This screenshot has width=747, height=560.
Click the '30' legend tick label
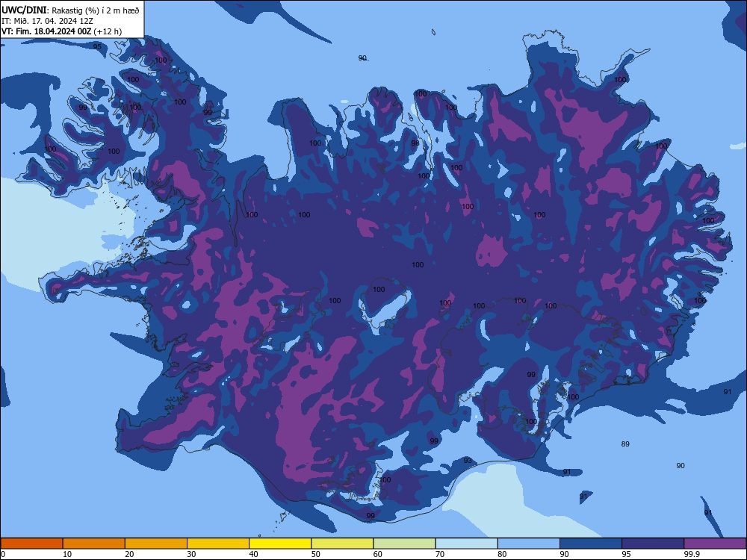191,554
